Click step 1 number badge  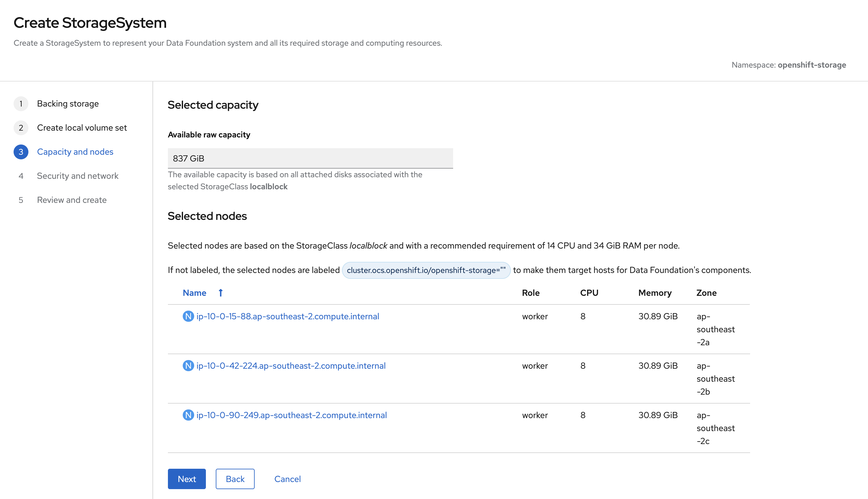pyautogui.click(x=21, y=103)
